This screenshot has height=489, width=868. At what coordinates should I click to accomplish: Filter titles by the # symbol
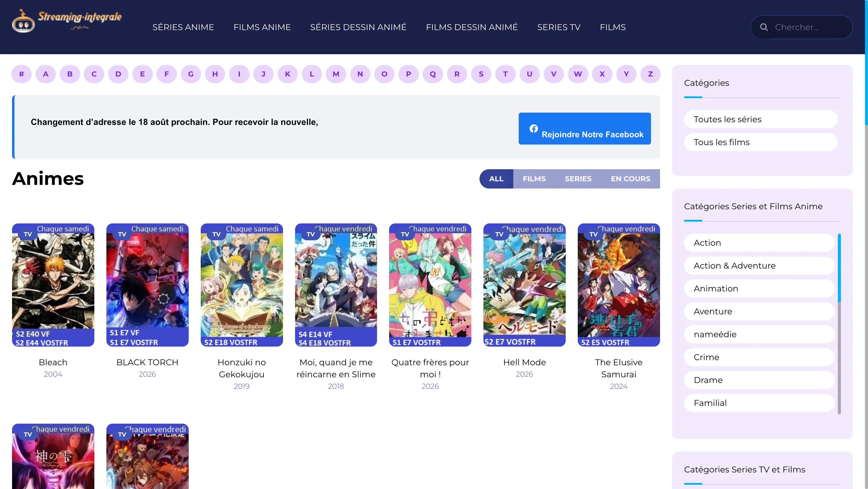pos(22,74)
